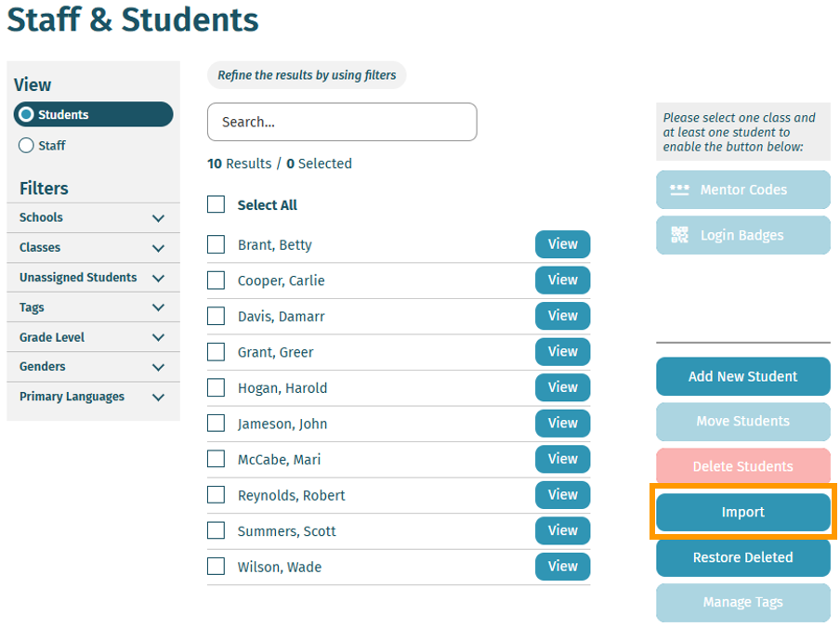Click into the Search field

coord(342,122)
